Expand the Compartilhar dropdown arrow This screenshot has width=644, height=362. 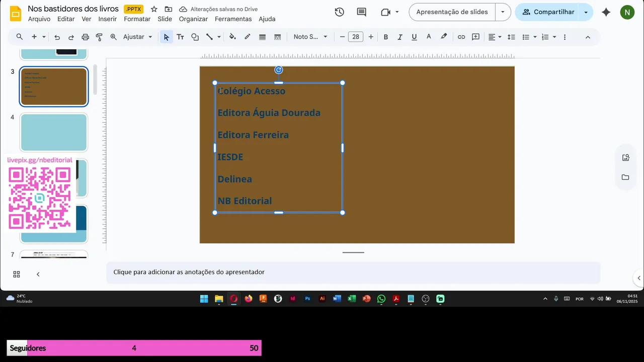(x=586, y=12)
